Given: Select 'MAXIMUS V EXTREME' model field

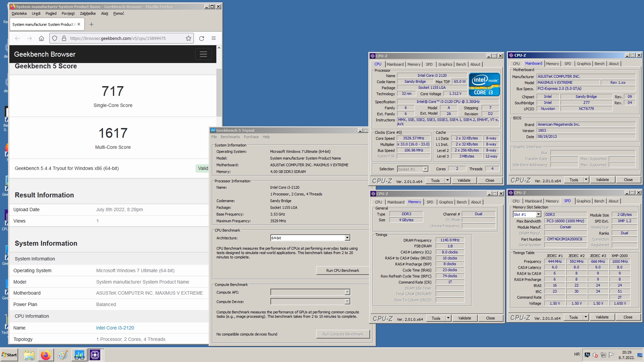Looking at the screenshot, I should pyautogui.click(x=568, y=82).
